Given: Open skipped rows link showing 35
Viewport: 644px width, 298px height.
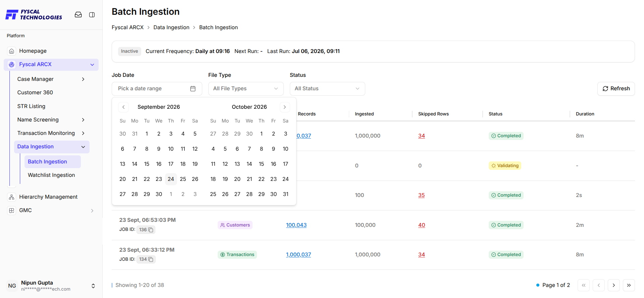Looking at the screenshot, I should pyautogui.click(x=422, y=195).
